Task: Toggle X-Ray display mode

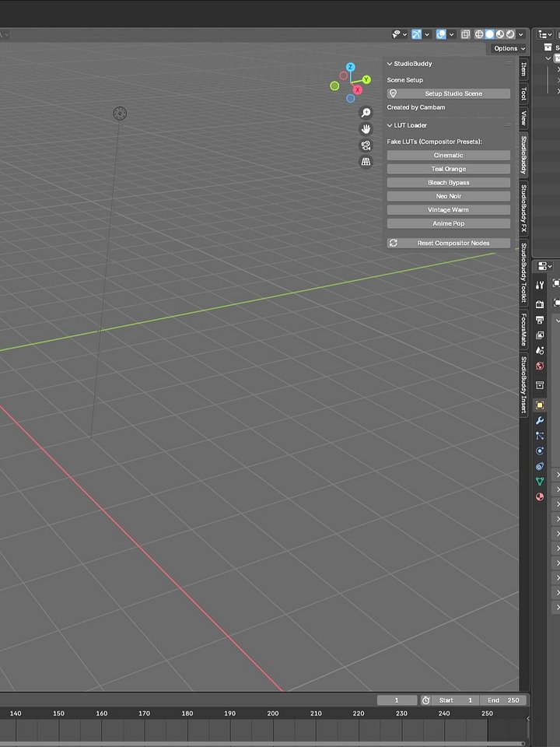Action: (x=465, y=34)
